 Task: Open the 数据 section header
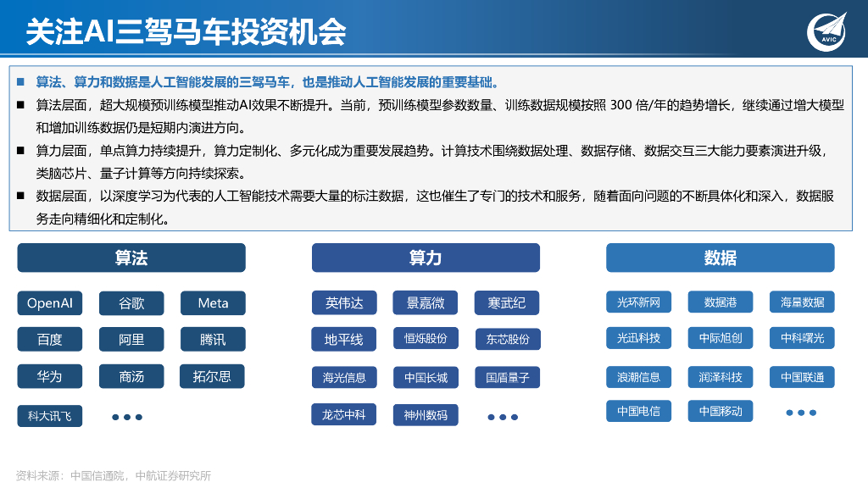(x=719, y=257)
